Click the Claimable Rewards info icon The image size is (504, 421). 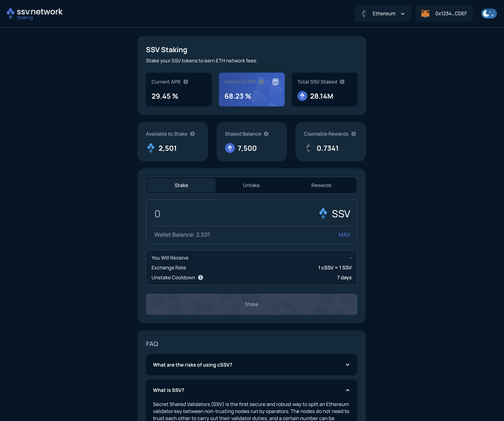(354, 134)
